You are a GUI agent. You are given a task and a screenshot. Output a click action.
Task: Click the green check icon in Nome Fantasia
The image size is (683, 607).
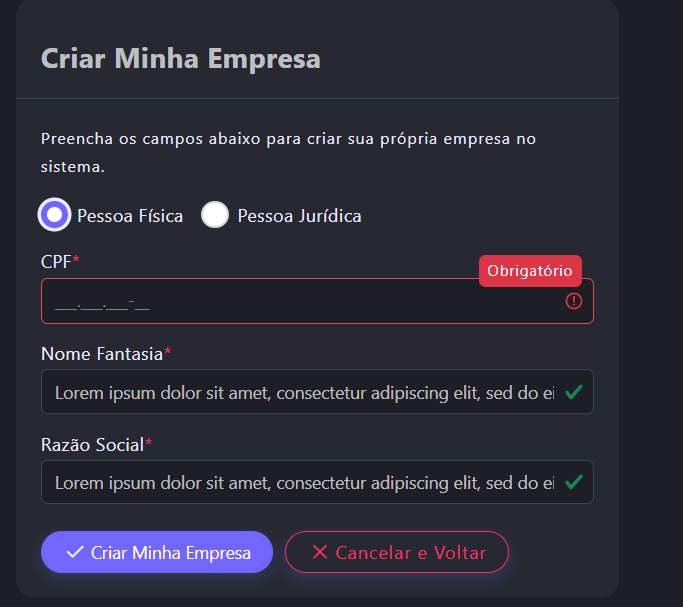pos(574,392)
